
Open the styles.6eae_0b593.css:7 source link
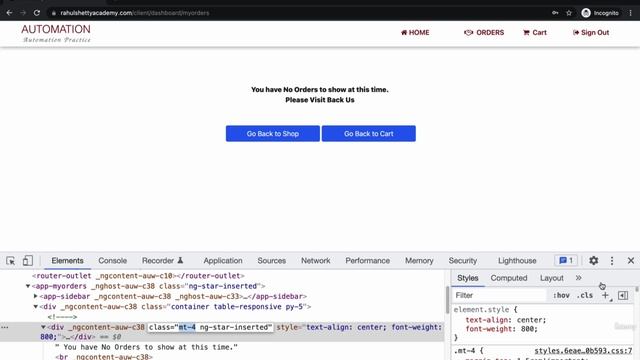[x=583, y=351]
